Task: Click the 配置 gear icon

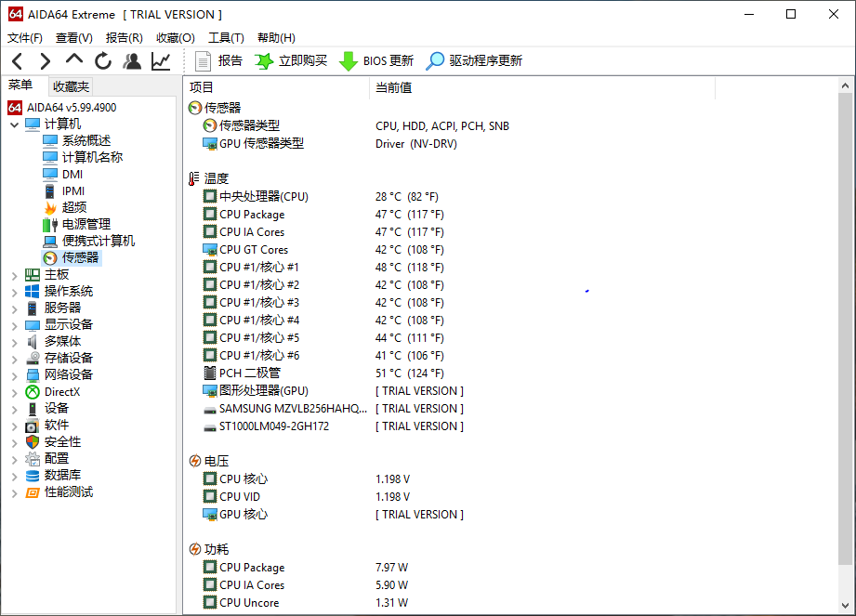Action: pyautogui.click(x=33, y=459)
